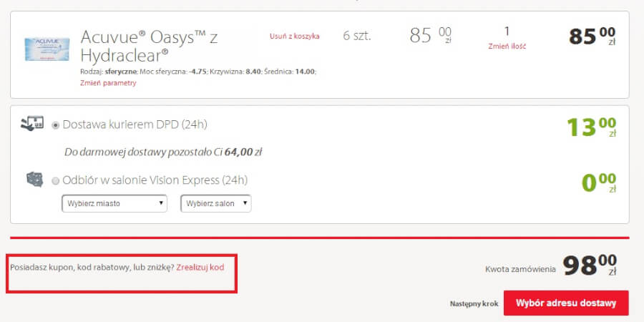Click the product quantity number 1
The image size is (644, 322).
pos(507,31)
